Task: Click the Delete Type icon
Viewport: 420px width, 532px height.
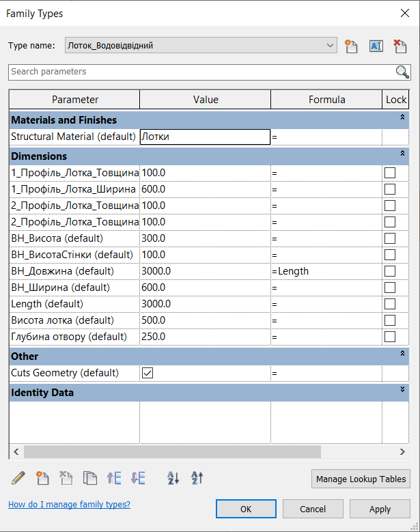Action: pos(400,46)
